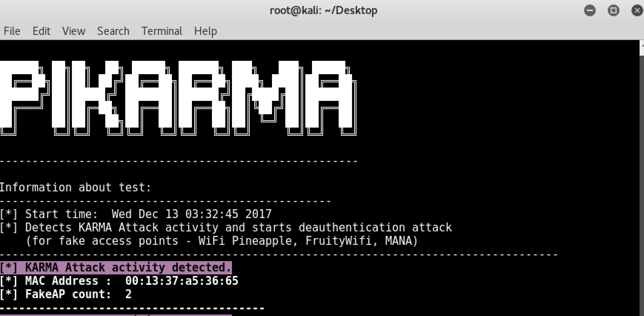Click the PIKARMA ASCII art banner
The width and height of the screenshot is (644, 316).
tap(178, 98)
